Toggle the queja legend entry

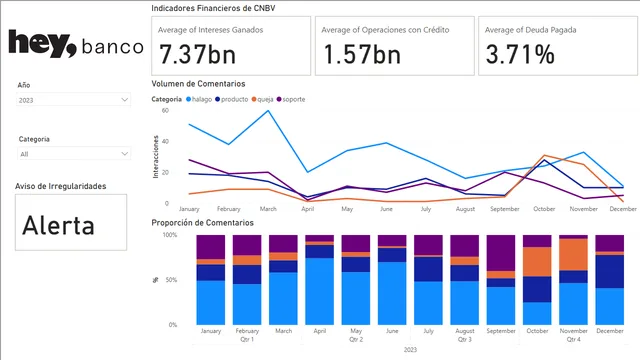pyautogui.click(x=262, y=99)
